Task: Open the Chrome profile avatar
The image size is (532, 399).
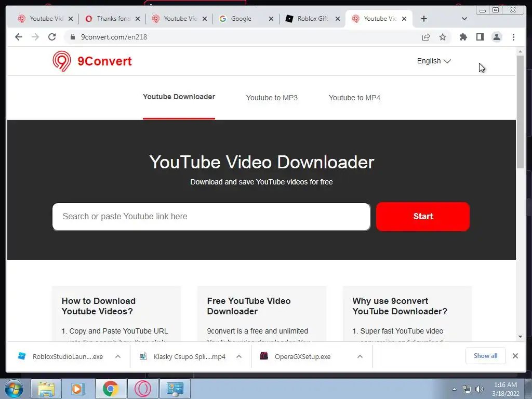Action: [x=496, y=37]
